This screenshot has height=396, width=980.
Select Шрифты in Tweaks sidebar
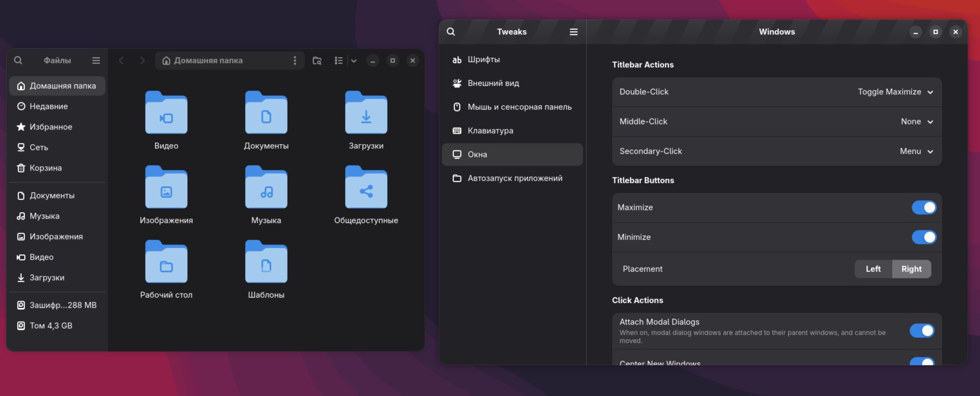(x=483, y=60)
